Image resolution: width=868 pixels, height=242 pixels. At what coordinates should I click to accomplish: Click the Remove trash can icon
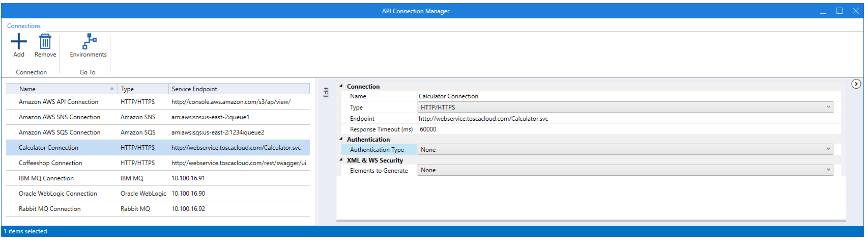pyautogui.click(x=45, y=42)
